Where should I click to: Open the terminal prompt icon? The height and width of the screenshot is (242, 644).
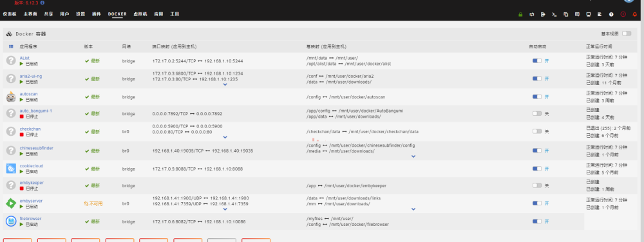pos(554,14)
